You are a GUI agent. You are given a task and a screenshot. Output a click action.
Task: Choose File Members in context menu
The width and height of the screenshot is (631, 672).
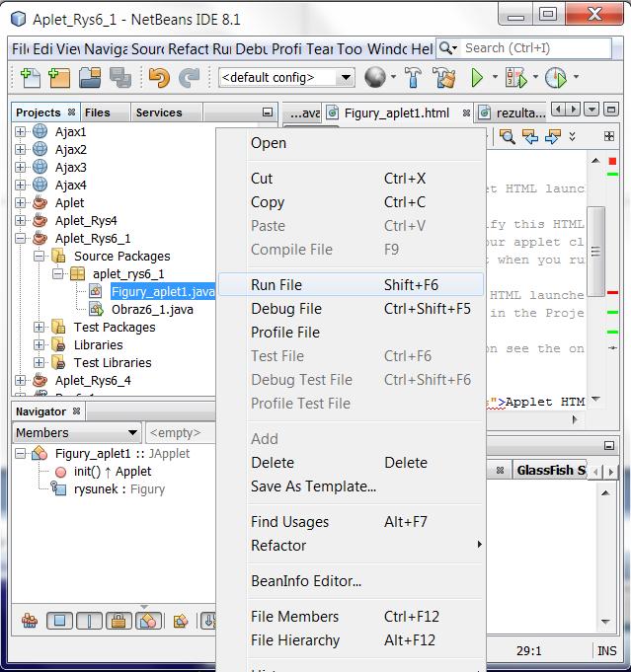point(351,617)
